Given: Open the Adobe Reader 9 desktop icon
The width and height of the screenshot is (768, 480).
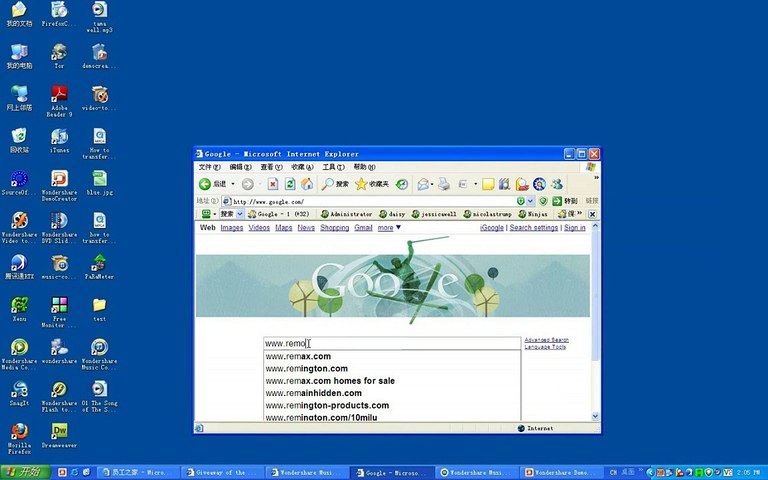Looking at the screenshot, I should pos(59,101).
